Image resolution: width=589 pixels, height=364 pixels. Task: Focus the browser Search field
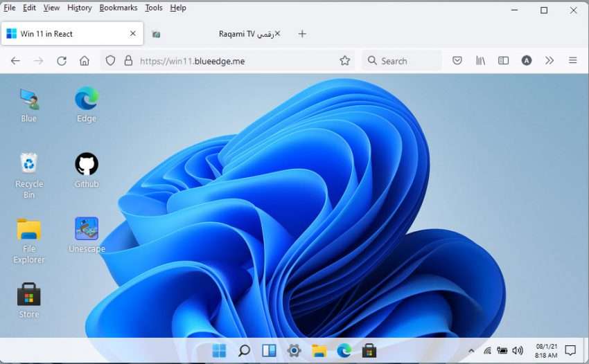click(402, 61)
